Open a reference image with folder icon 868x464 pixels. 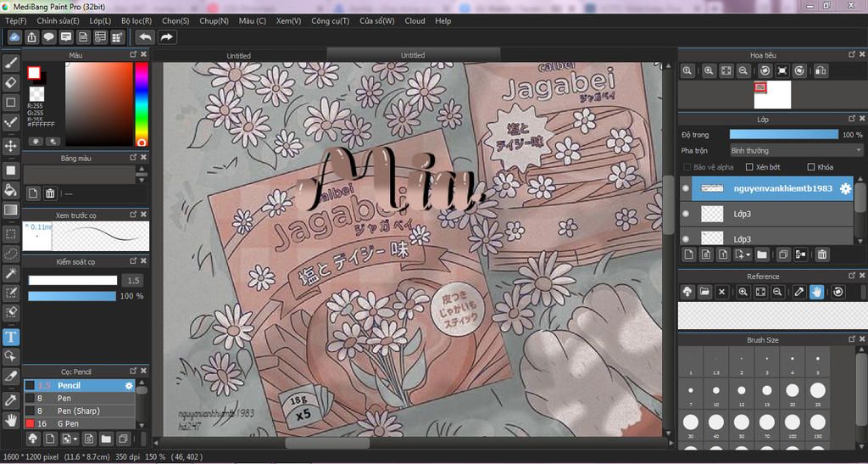[x=704, y=292]
